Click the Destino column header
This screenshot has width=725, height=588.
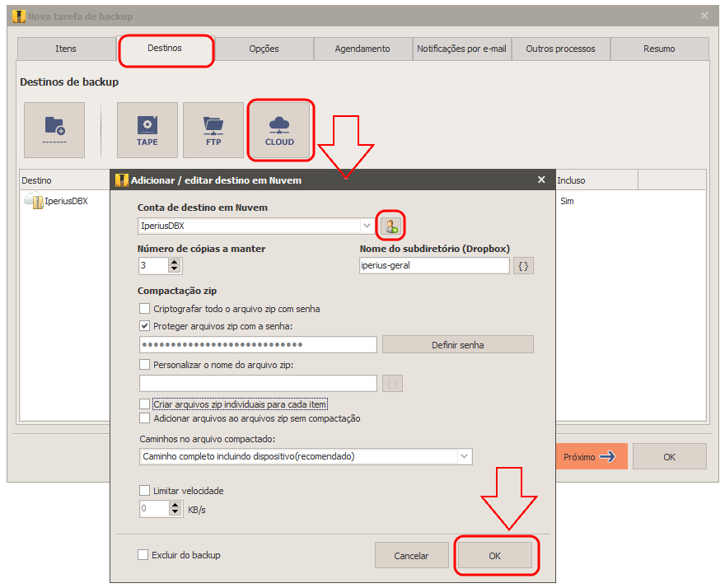(65, 180)
